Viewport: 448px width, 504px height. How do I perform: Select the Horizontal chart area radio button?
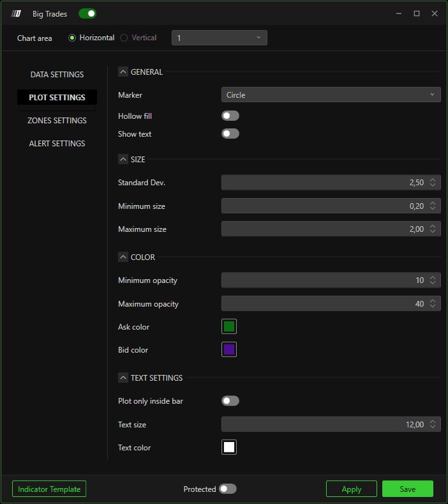(x=72, y=38)
